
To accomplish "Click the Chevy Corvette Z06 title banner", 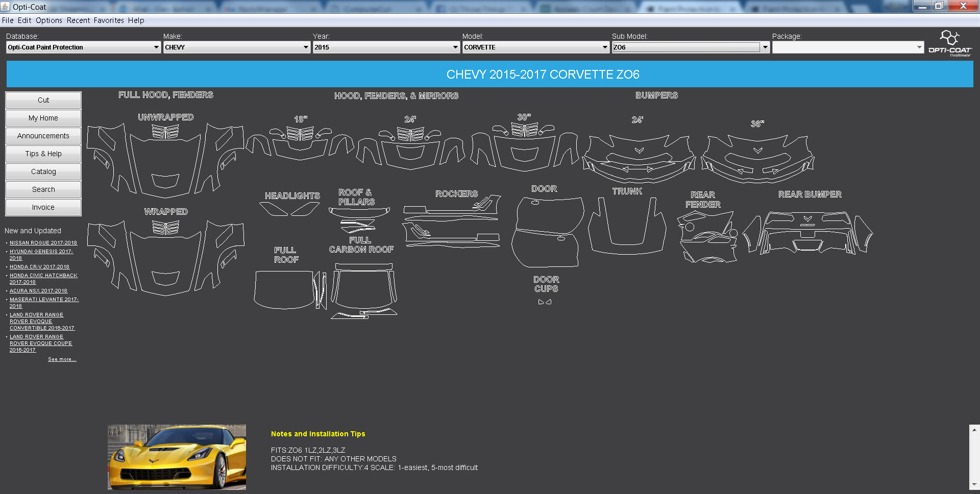I will click(x=490, y=75).
